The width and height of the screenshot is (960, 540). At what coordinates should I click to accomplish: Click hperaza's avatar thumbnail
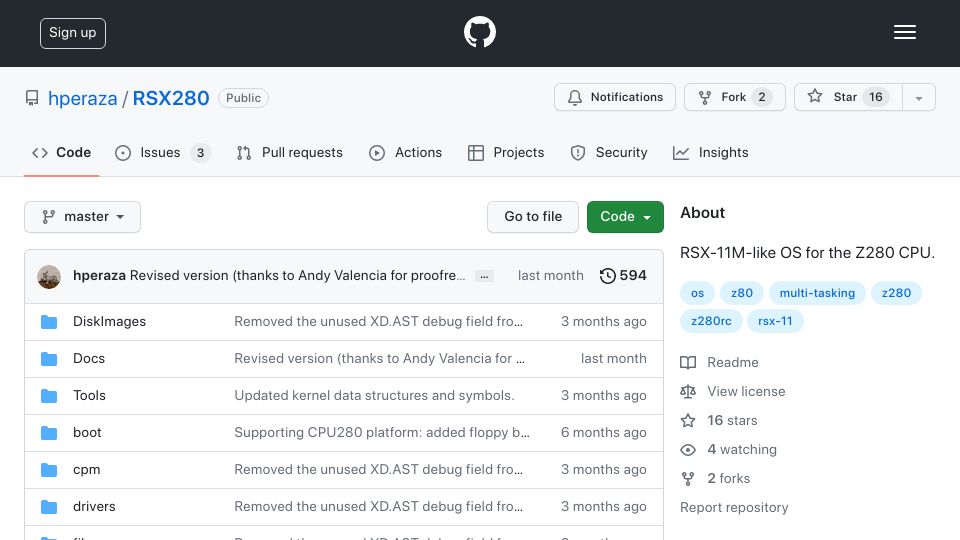[49, 277]
